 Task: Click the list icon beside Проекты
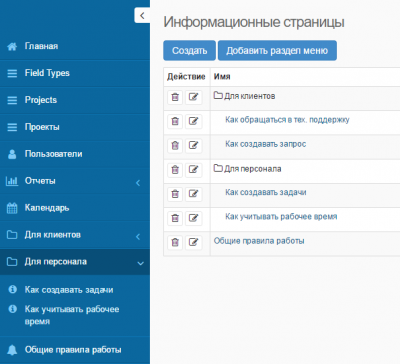(x=12, y=127)
